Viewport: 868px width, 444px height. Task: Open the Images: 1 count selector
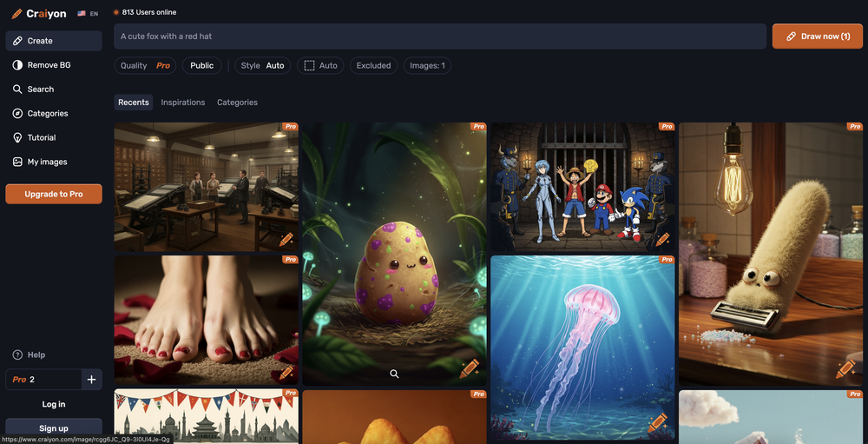pos(427,66)
